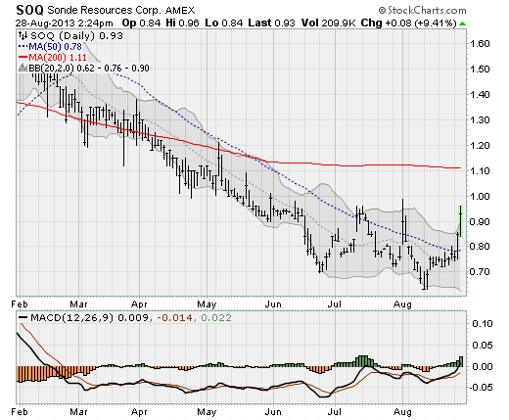Click the 1.40 price axis label
This screenshot has height=420, width=509.
[480, 94]
